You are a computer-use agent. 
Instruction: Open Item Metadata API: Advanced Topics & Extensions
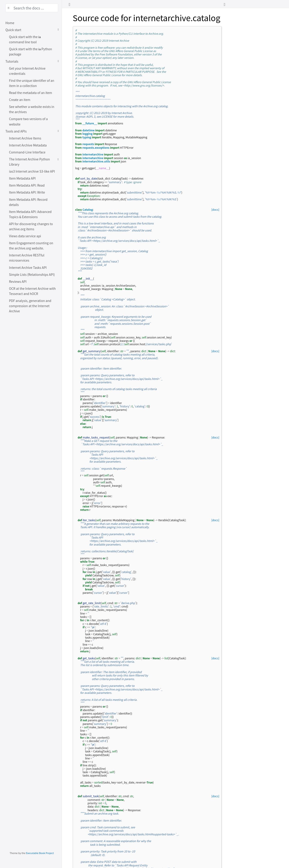30,214
